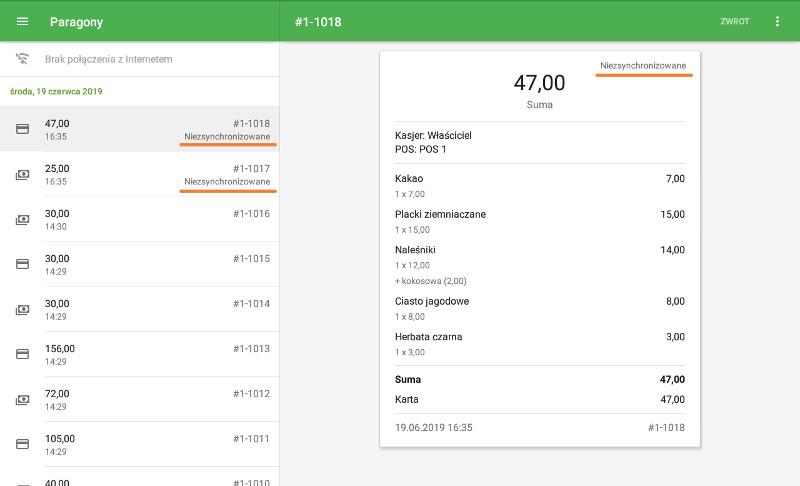Click the Kakao item name
This screenshot has height=486, width=800.
[x=409, y=178]
